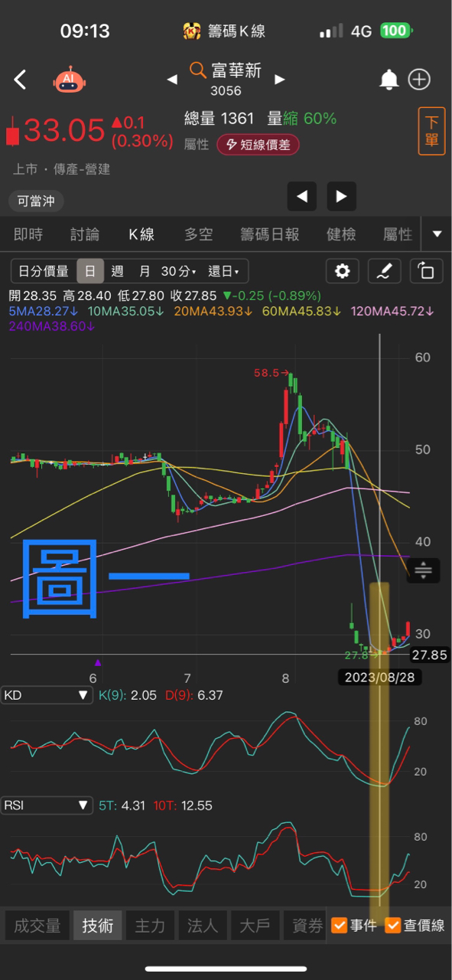Screen dimensions: 452x980
Task: Select the drawing pencil tool
Action: (x=385, y=271)
